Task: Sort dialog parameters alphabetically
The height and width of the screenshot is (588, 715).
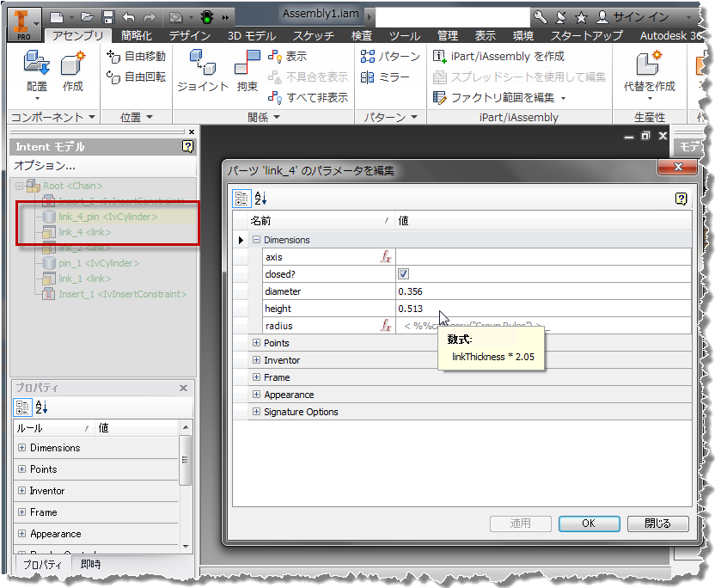Action: coord(260,199)
